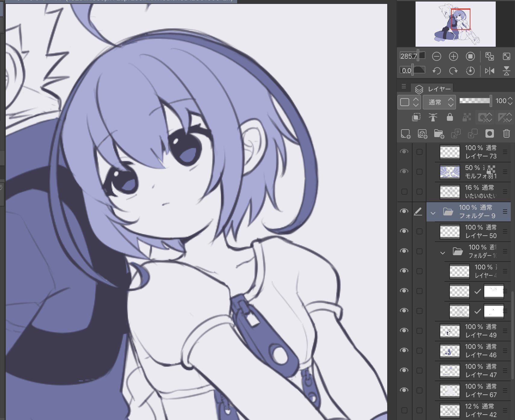This screenshot has width=515, height=420.
Task: Click the zoom out button in the navigator
Action: (x=436, y=56)
